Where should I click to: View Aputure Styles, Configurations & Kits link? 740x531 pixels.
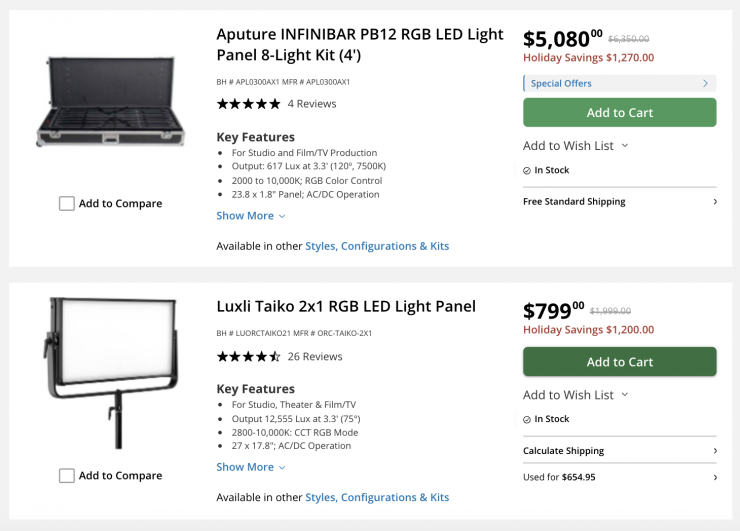click(x=377, y=246)
